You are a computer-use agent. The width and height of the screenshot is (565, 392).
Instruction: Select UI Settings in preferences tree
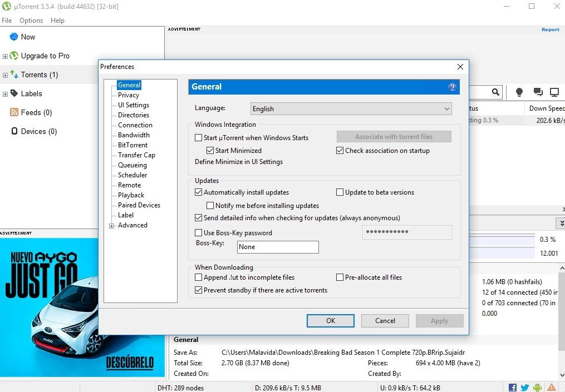(x=134, y=105)
